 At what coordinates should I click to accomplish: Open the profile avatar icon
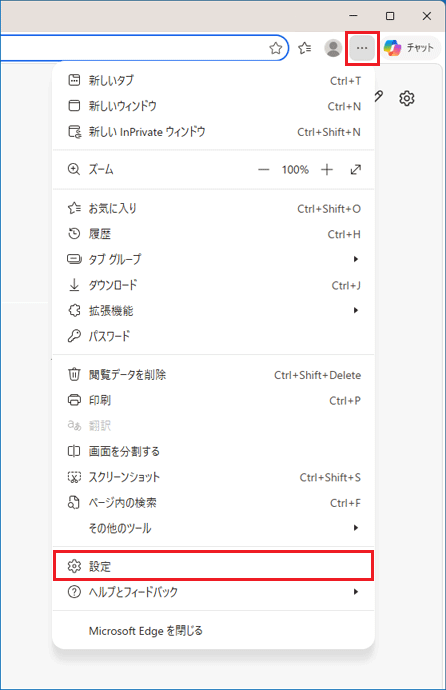[333, 48]
